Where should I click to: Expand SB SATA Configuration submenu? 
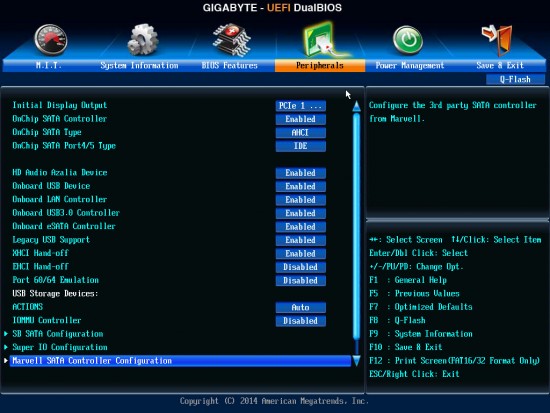point(58,334)
